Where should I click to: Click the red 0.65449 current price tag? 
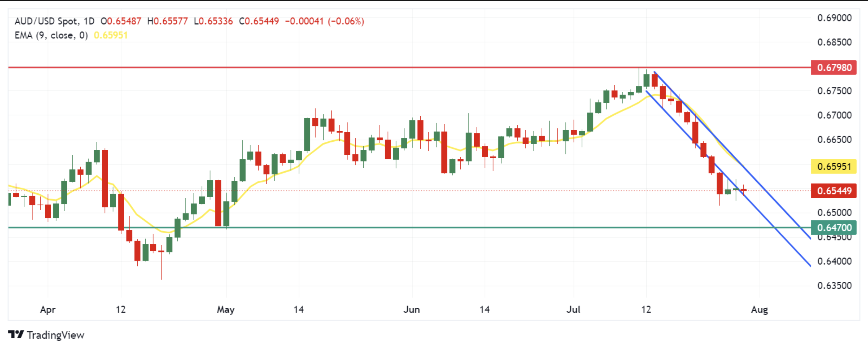click(x=834, y=191)
